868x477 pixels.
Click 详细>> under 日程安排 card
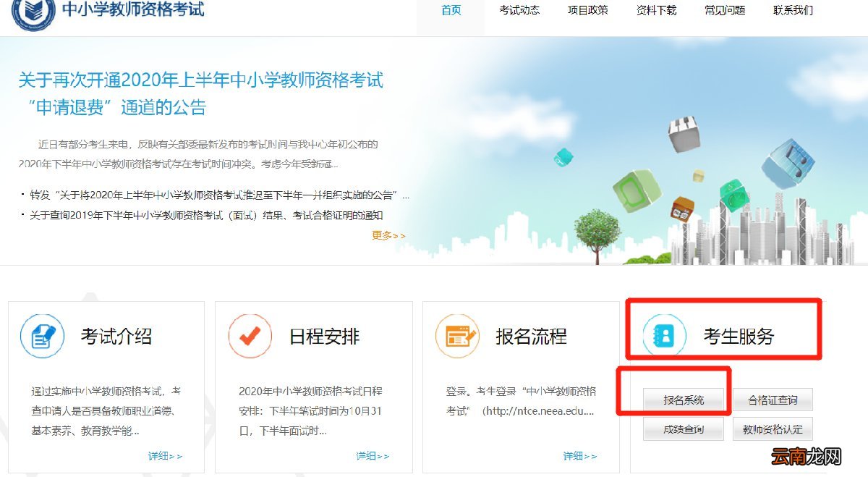click(373, 455)
